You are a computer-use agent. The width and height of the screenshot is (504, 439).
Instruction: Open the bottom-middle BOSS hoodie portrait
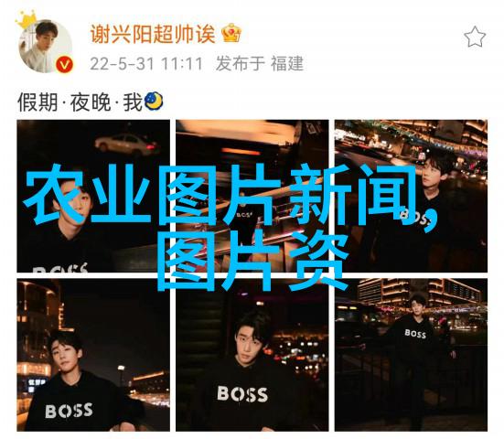[x=252, y=355]
